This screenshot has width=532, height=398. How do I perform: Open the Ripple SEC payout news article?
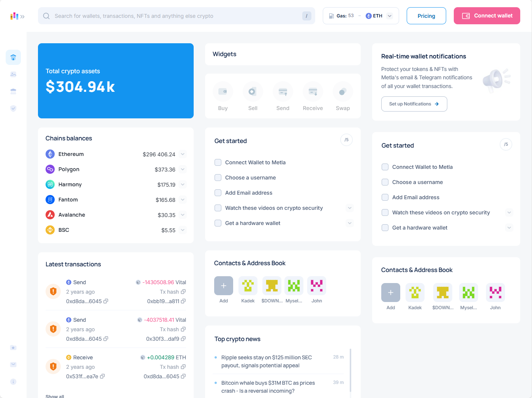[267, 362]
